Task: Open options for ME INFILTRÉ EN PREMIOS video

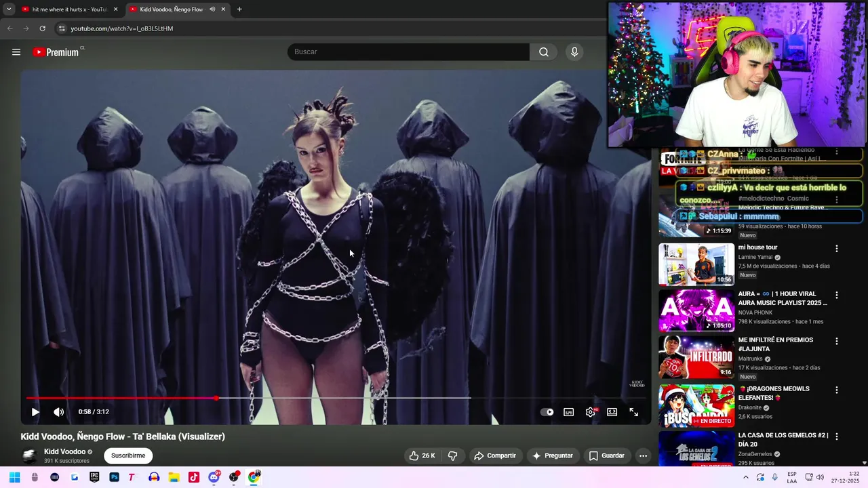Action: coord(837,342)
